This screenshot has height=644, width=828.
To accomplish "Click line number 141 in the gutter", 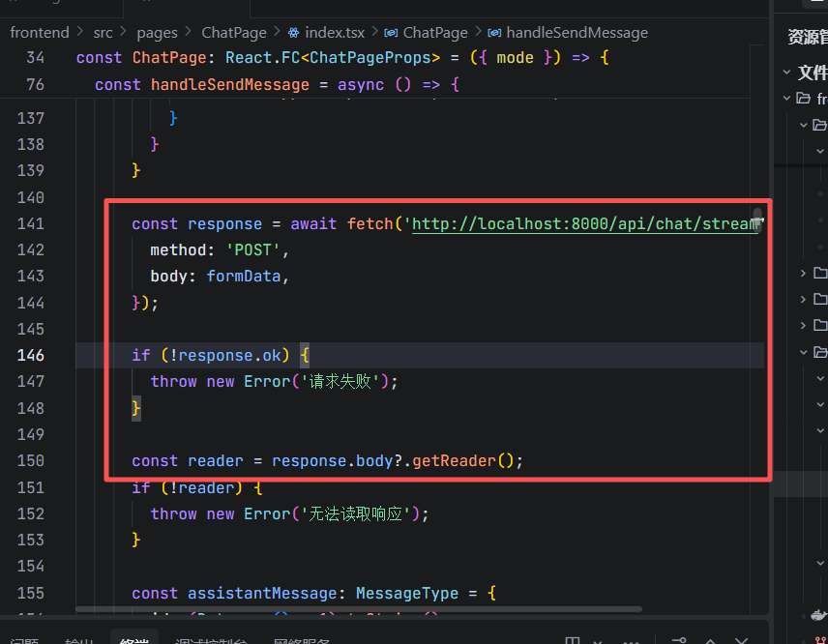I will 31,223.
